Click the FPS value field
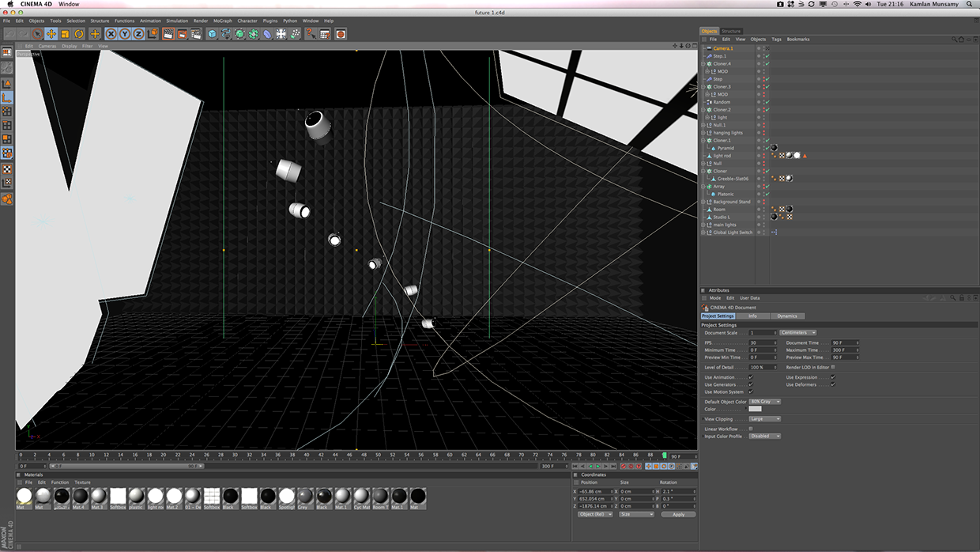The height and width of the screenshot is (552, 980). pyautogui.click(x=762, y=342)
